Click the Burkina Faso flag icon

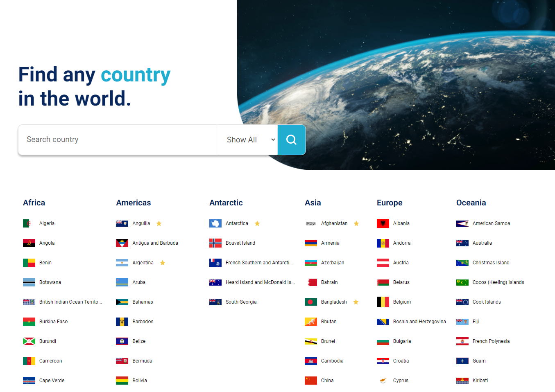29,322
